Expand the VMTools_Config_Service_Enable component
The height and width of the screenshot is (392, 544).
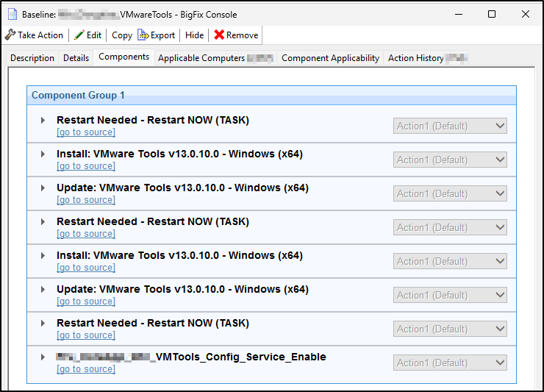coord(43,357)
